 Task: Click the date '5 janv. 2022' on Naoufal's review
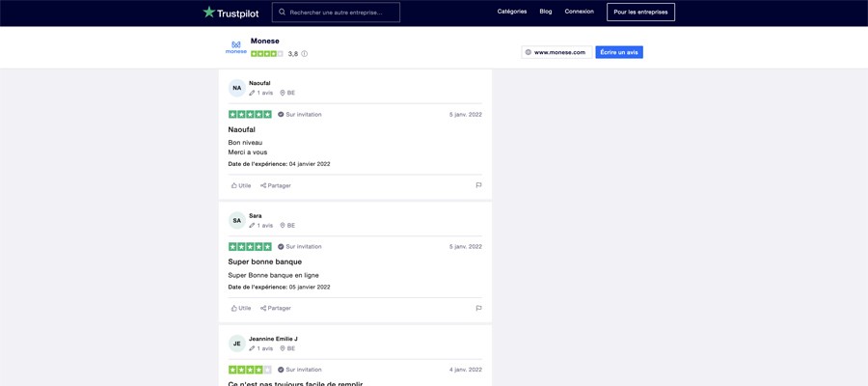pos(466,115)
